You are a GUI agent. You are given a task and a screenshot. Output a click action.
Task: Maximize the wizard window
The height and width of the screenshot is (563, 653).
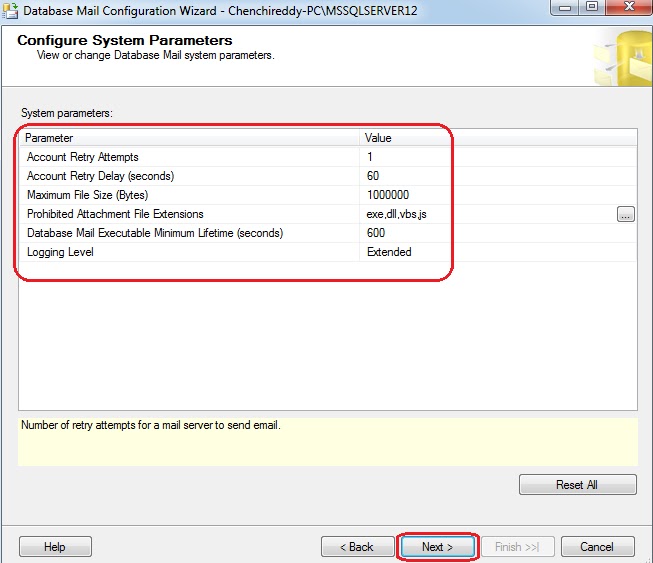pyautogui.click(x=592, y=7)
